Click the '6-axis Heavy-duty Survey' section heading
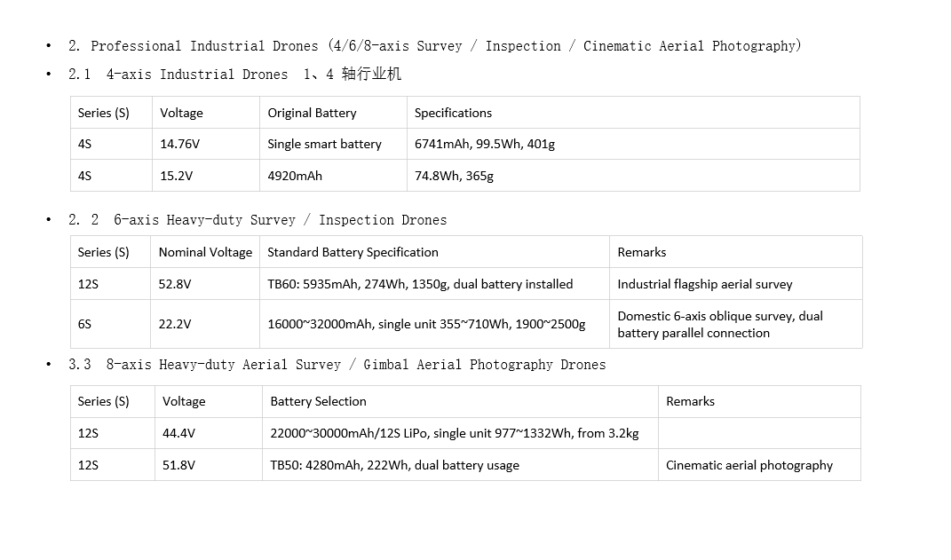Screen dimensions: 951x560 (x=258, y=220)
